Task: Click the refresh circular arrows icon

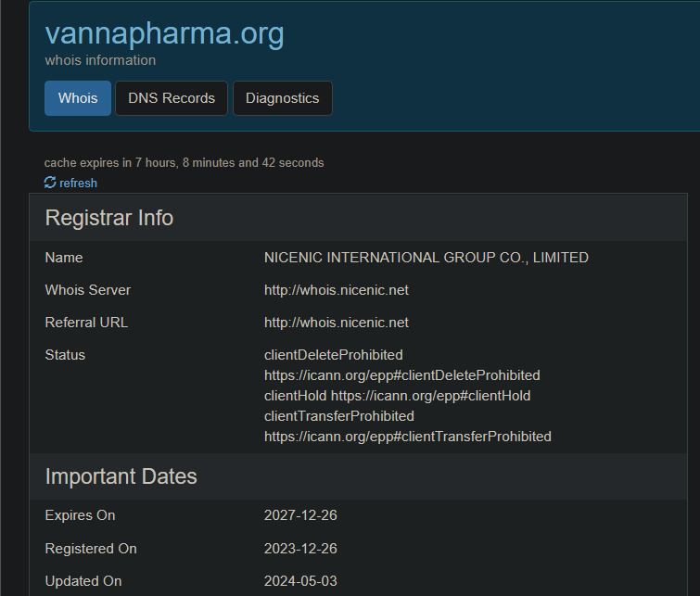Action: (50, 183)
